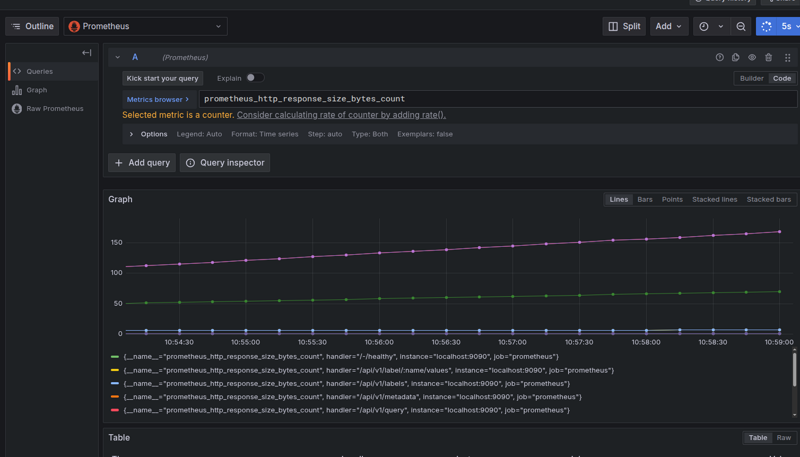800x457 pixels.
Task: Select Queries in the outline
Action: click(x=53, y=71)
